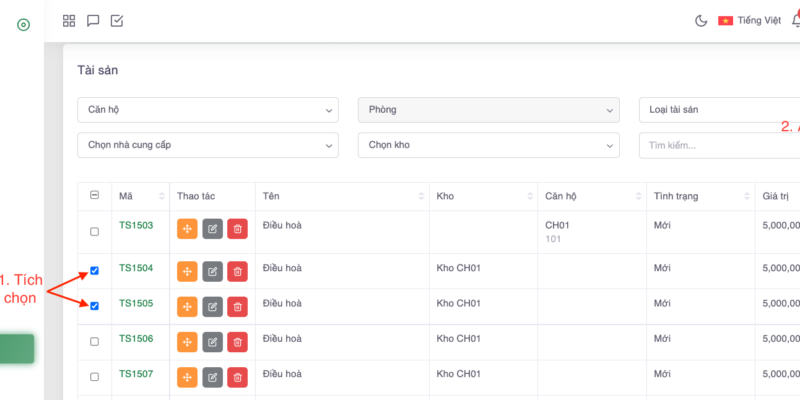Click the Tìm kiếm search field

tap(715, 145)
